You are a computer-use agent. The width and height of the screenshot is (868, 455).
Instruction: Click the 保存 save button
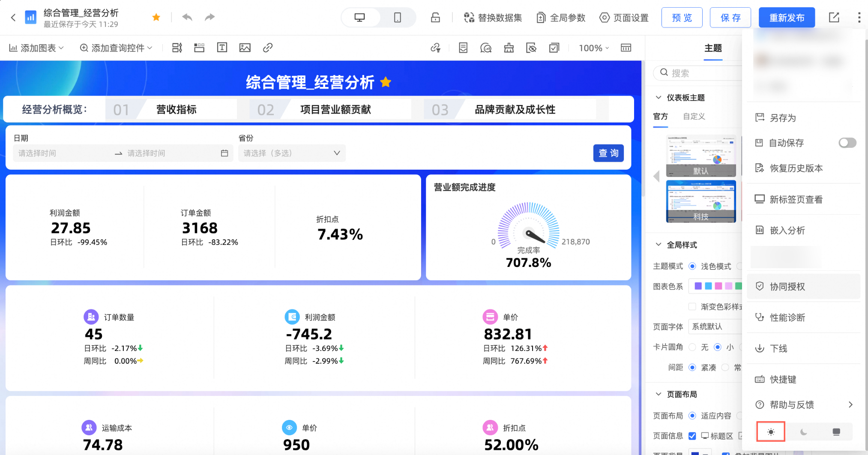point(730,18)
